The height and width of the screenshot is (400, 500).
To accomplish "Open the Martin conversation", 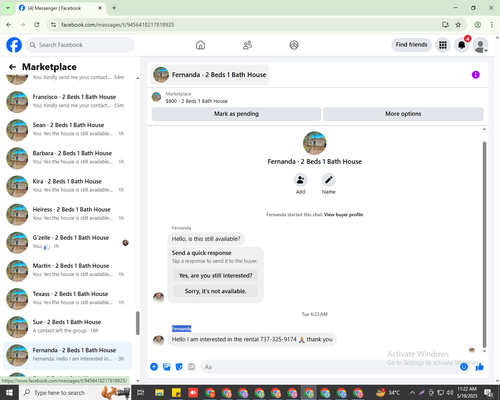I will (x=67, y=270).
